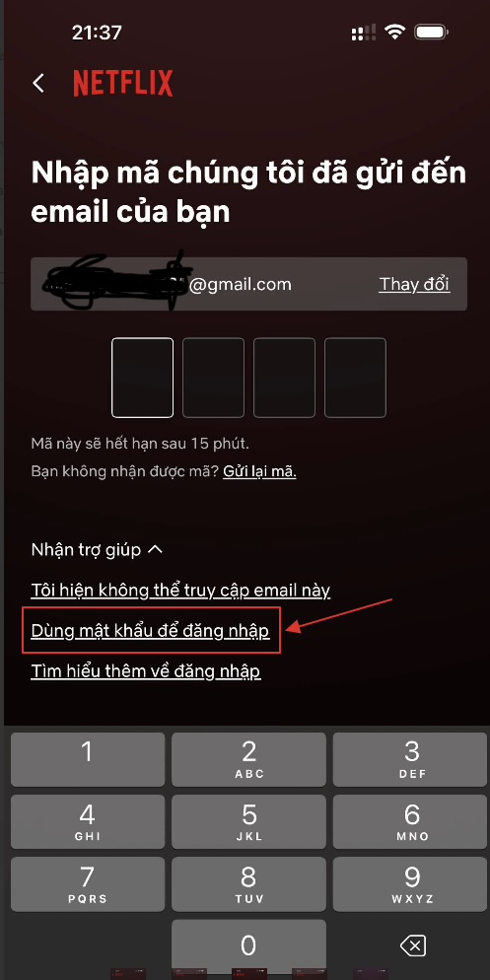Tap the battery indicator icon
The height and width of the screenshot is (980, 490).
(431, 32)
